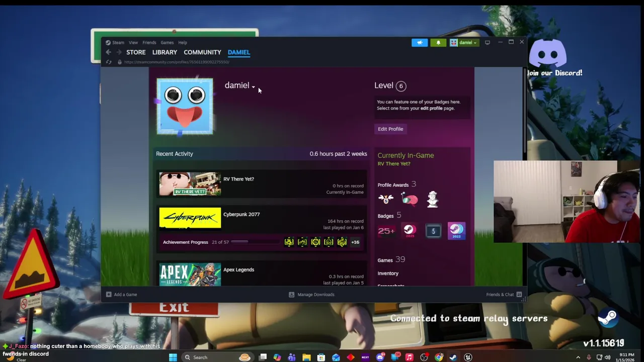Screen dimensions: 644x362
Task: Click the second profile award icon
Action: tap(410, 200)
